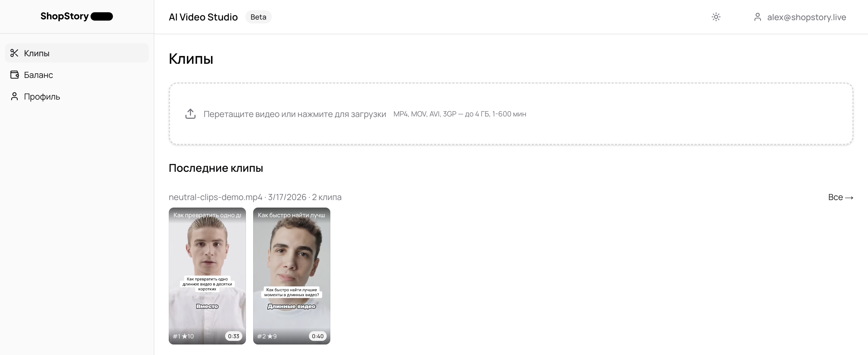Click the upload dropzone prompt text
The width and height of the screenshot is (868, 355).
click(294, 114)
